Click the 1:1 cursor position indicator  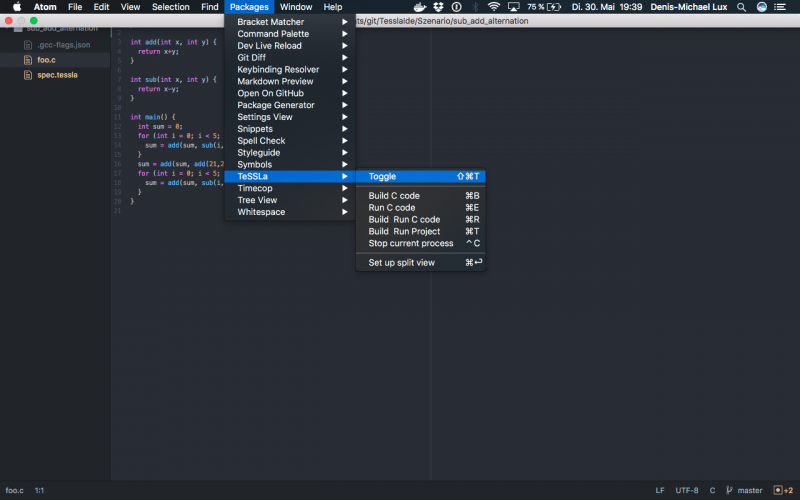(39, 490)
